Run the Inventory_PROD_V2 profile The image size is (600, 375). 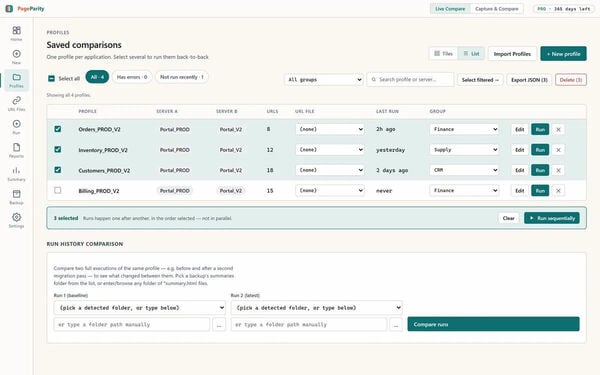click(x=540, y=150)
